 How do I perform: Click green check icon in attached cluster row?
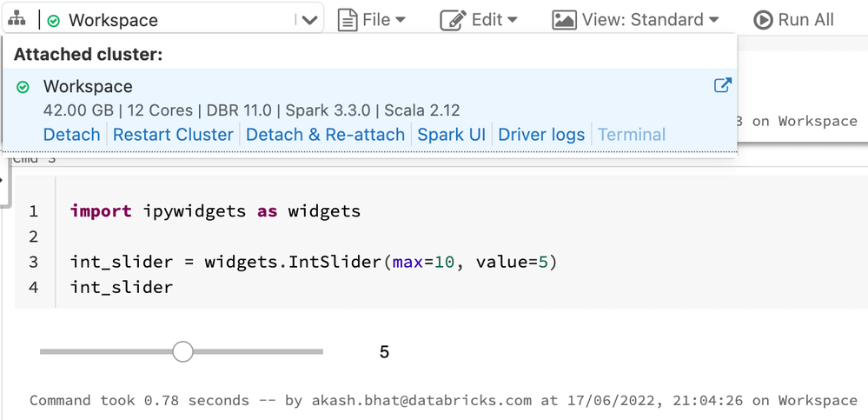tap(23, 87)
